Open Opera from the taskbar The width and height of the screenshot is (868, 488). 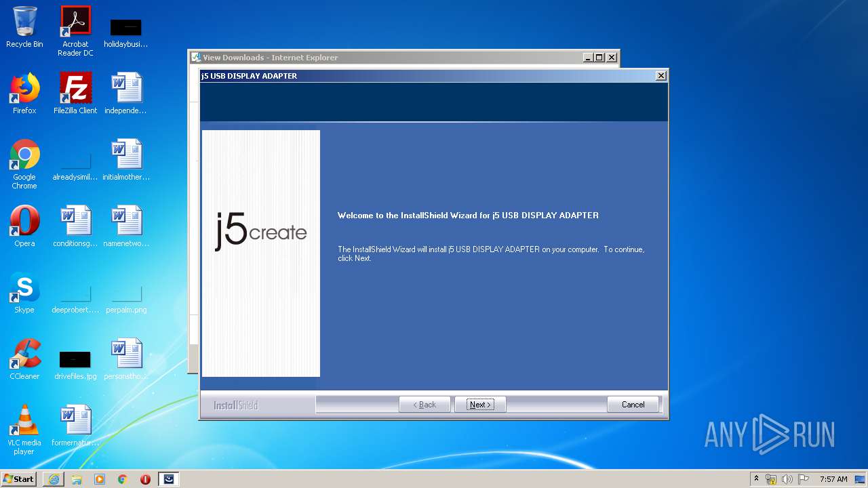point(145,479)
